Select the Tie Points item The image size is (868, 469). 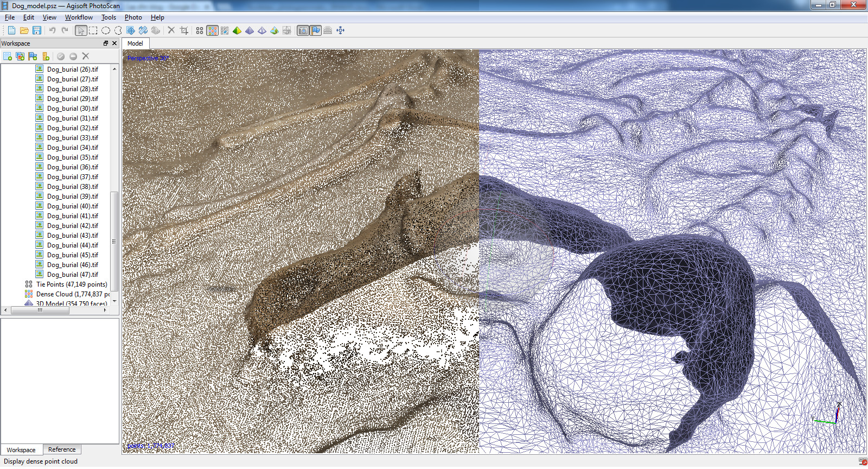tap(71, 284)
